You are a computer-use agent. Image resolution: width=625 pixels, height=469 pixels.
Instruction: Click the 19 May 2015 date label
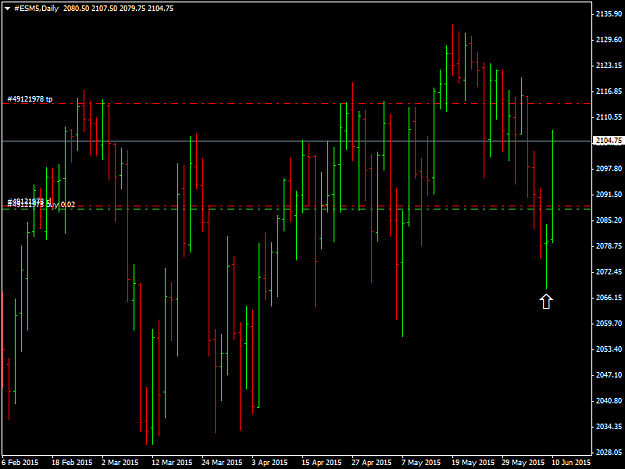click(473, 463)
